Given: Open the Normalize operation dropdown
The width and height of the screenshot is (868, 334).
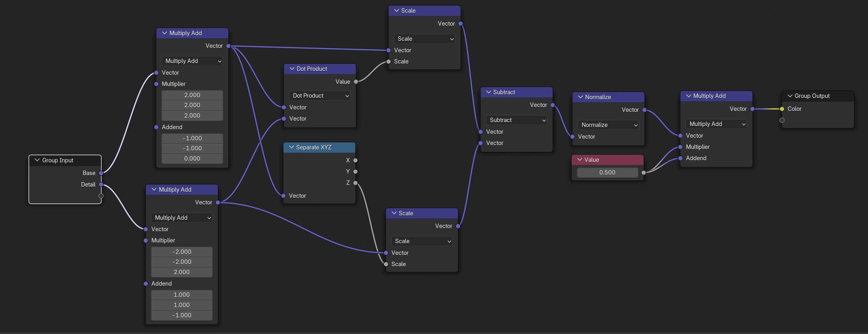Looking at the screenshot, I should tap(608, 125).
